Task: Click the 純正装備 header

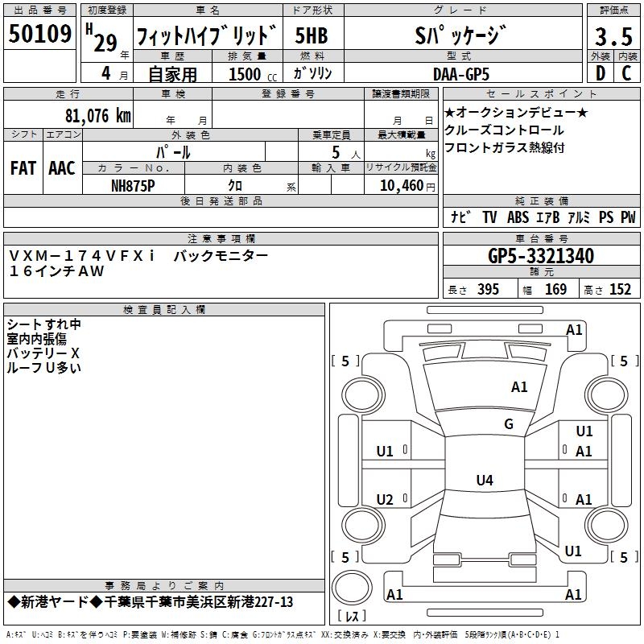Action: click(x=541, y=200)
